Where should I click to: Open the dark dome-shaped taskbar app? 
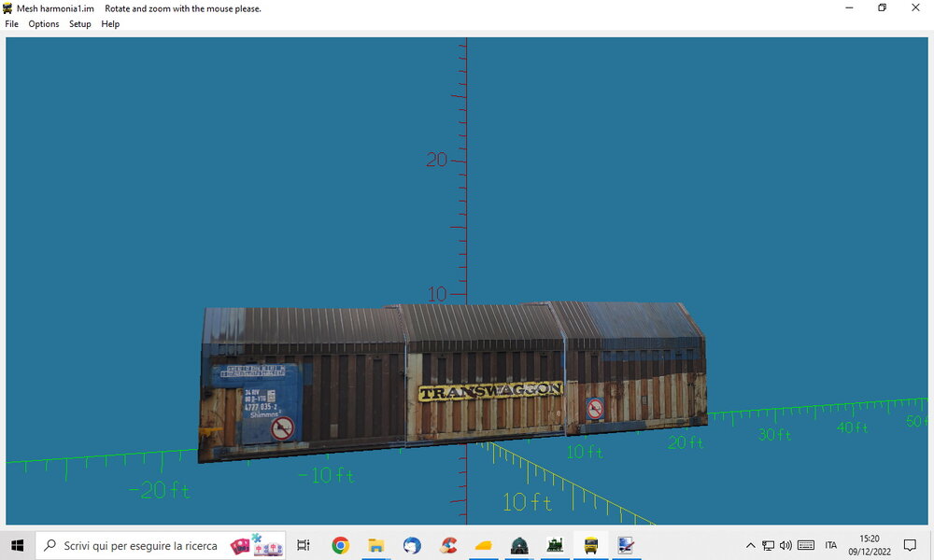point(519,545)
